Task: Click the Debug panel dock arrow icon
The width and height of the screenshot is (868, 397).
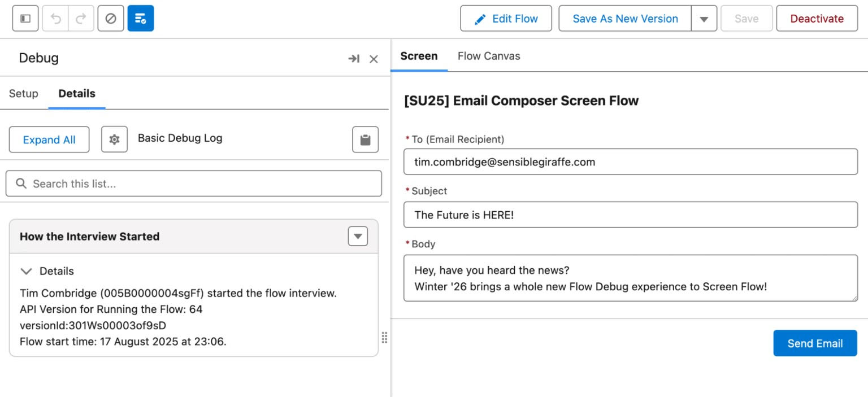Action: point(354,59)
